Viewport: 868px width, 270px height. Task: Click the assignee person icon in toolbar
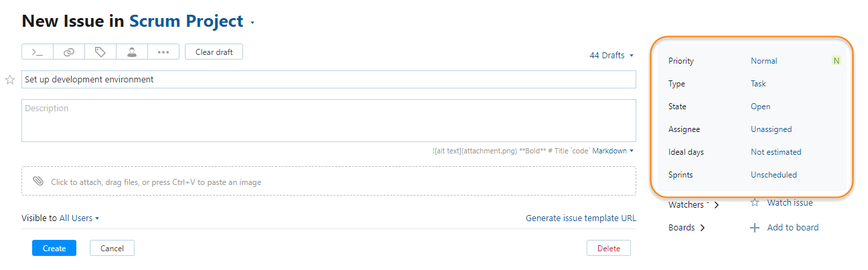click(x=132, y=52)
